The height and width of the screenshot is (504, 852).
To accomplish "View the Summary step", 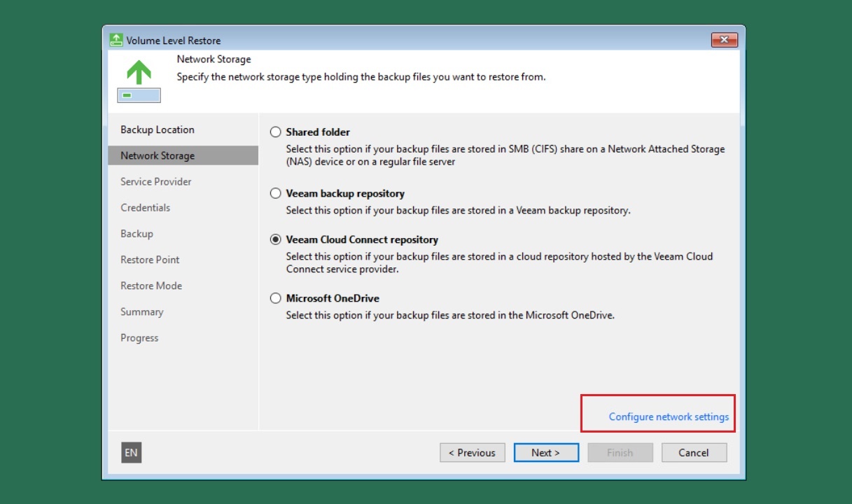I will [x=142, y=312].
